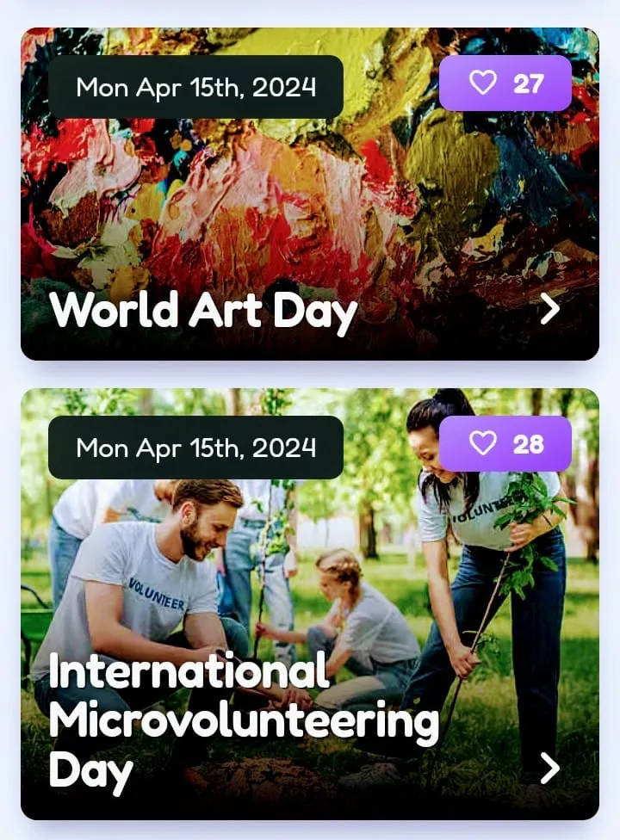This screenshot has height=840, width=620.
Task: Click the Mon Apr 15th badge on volunteering card
Action: (195, 448)
